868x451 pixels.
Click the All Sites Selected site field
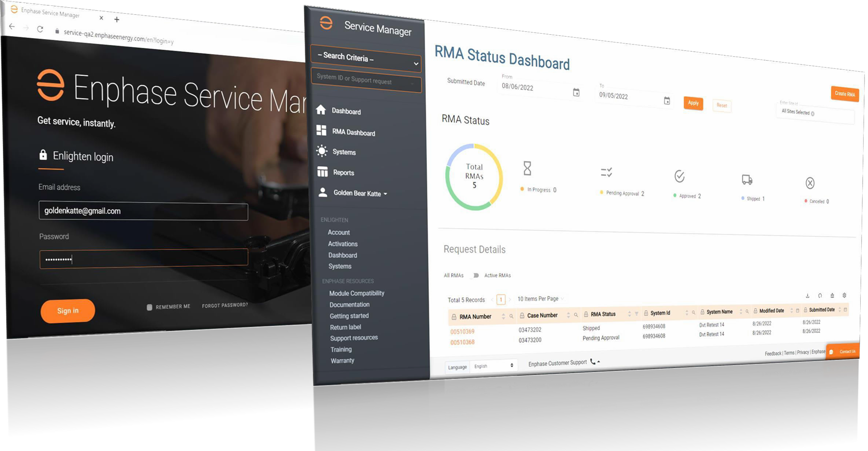[815, 113]
